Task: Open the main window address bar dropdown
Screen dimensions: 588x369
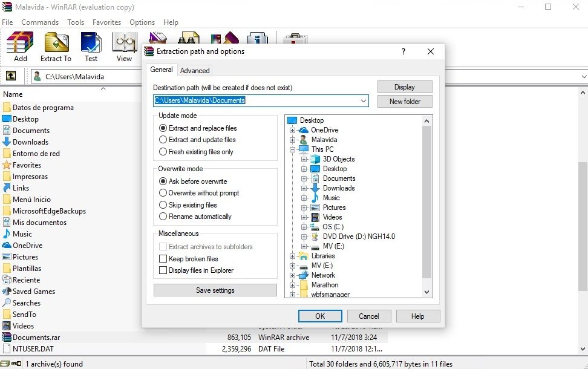Action: (584, 76)
